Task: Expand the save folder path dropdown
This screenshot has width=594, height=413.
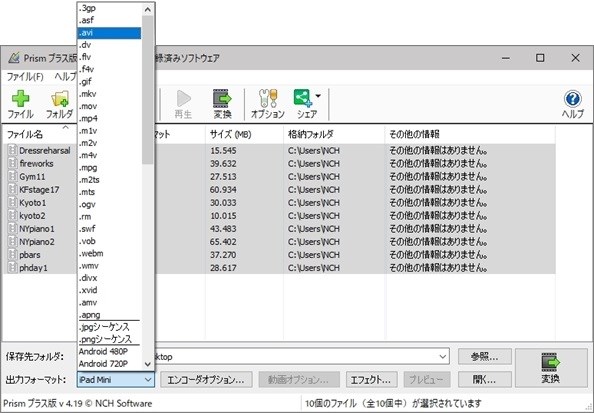Action: click(442, 357)
